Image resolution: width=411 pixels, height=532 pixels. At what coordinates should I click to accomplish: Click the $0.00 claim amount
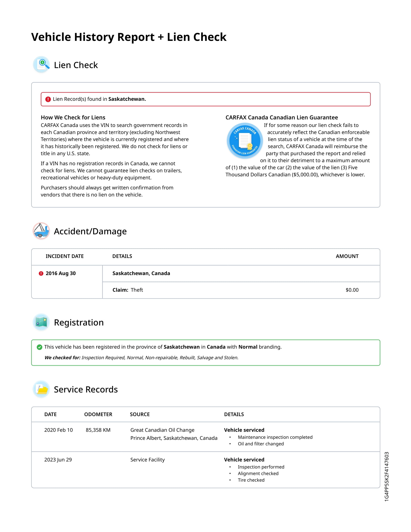[352, 290]
